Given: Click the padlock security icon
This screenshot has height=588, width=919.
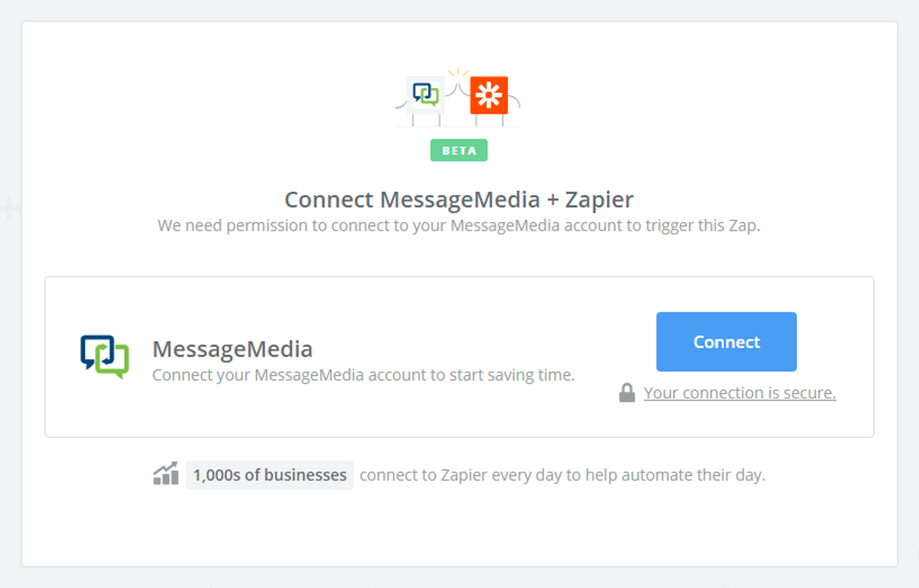Looking at the screenshot, I should coord(627,393).
